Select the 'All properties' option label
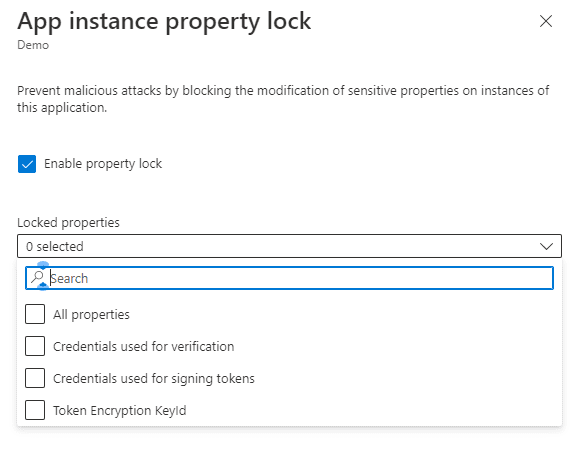 (x=91, y=314)
